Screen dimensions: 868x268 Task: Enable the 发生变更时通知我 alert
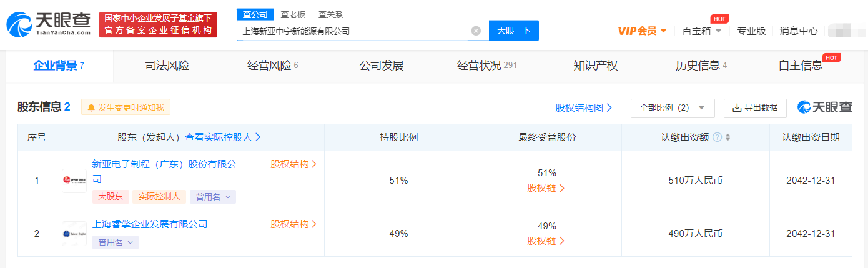(x=126, y=107)
